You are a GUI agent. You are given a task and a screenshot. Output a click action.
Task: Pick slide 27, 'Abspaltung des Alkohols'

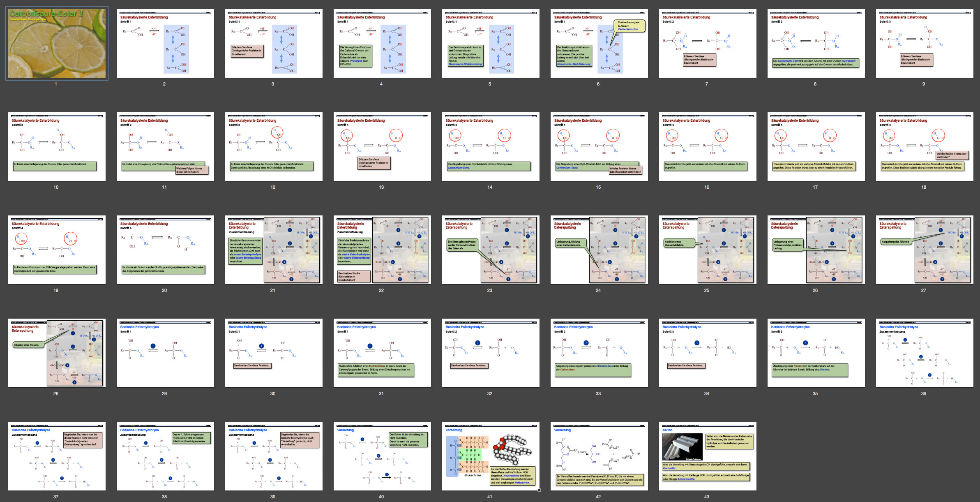point(925,250)
